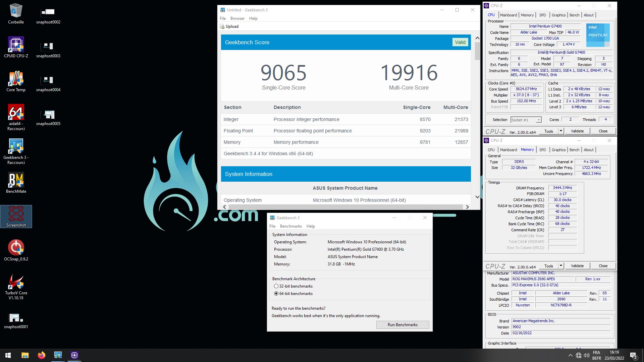Open the OCSnap_0.9.2 desktop icon
Screen dimensions: 644x362
click(16, 250)
